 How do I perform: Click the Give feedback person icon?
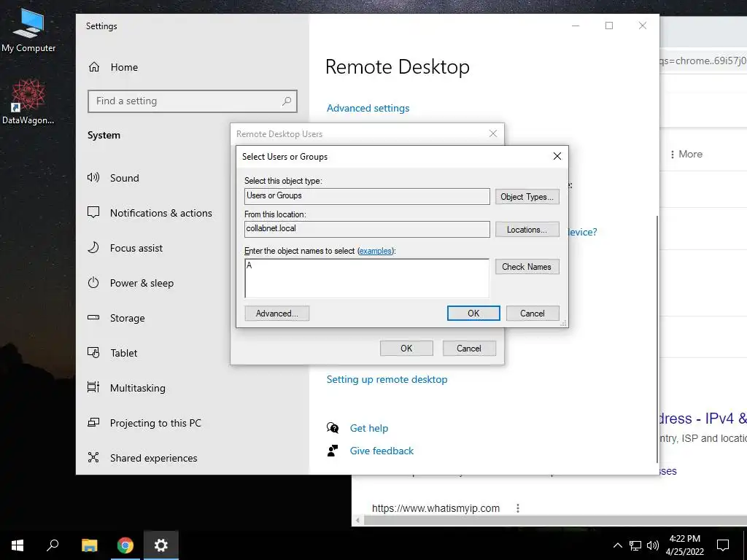(333, 451)
